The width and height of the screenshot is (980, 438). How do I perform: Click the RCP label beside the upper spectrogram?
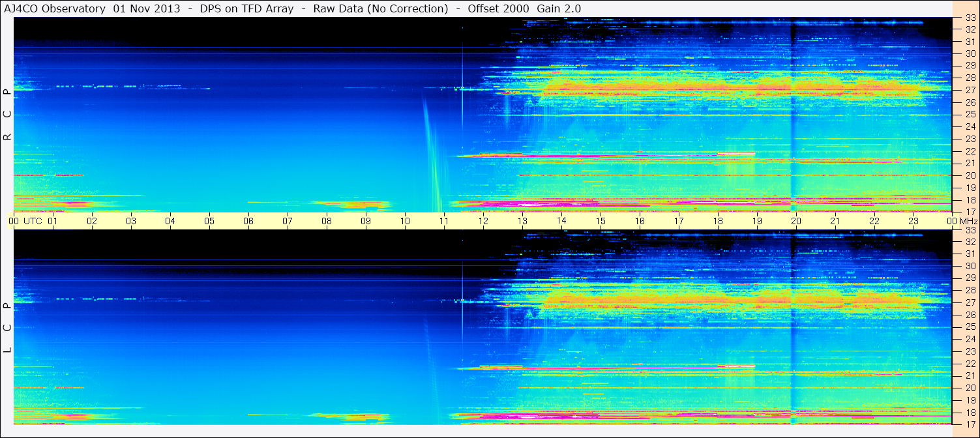tap(8, 115)
